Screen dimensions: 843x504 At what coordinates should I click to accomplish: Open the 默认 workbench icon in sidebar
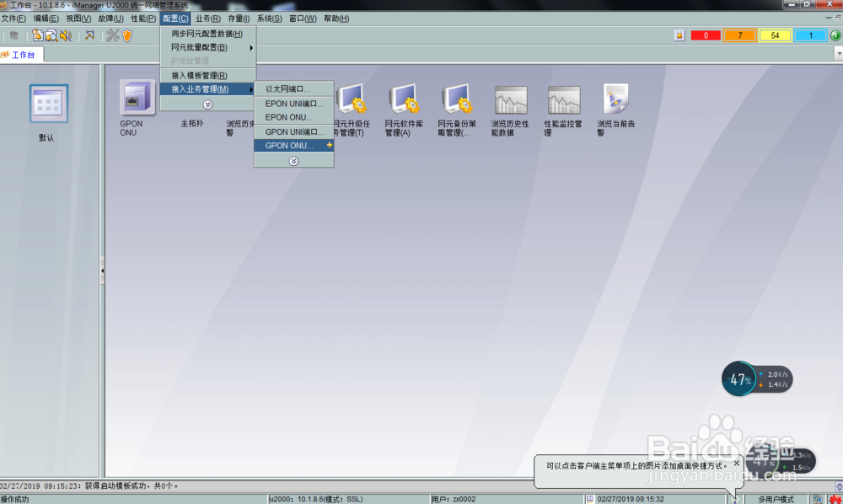(48, 103)
